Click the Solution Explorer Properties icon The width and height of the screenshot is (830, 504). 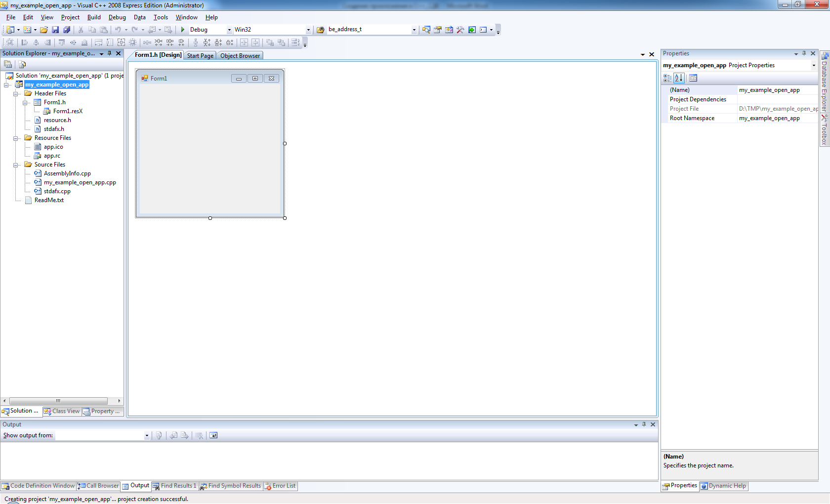click(8, 64)
